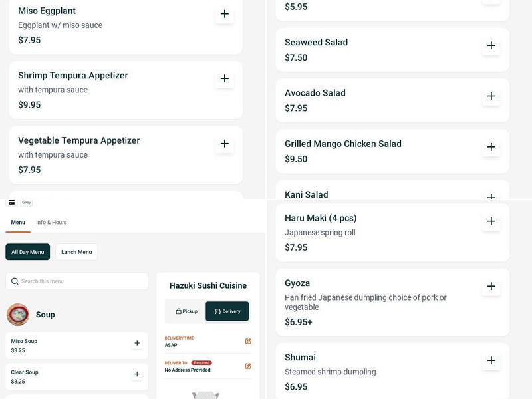Click plus for Vegetable Tempura Appetizer

click(x=225, y=144)
